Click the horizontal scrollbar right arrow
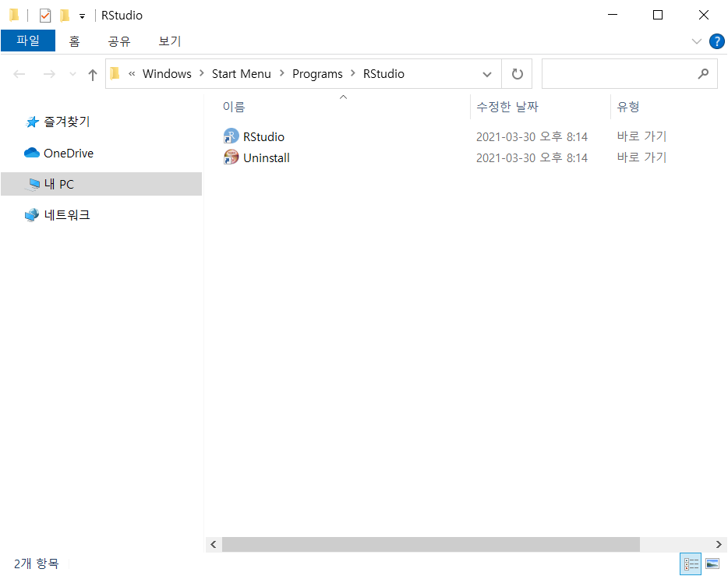The height and width of the screenshot is (576, 728). coord(718,545)
